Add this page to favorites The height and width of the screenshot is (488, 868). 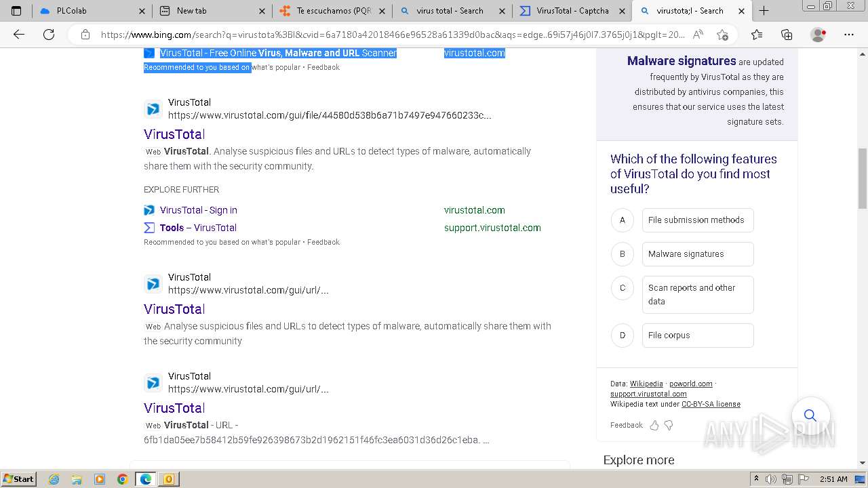coord(722,35)
